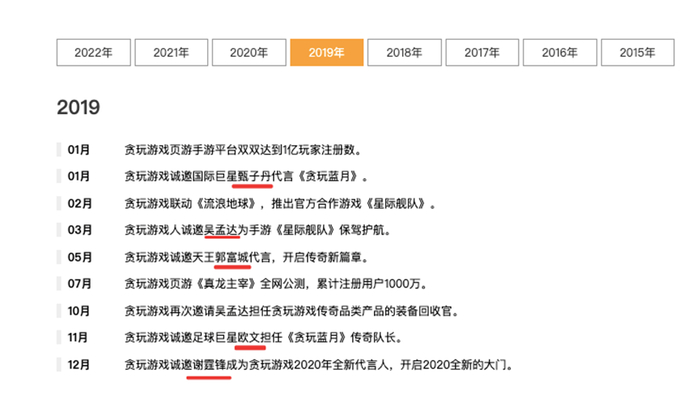The width and height of the screenshot is (700, 400).
Task: Open the 2021年 timeline tab
Action: tap(171, 53)
